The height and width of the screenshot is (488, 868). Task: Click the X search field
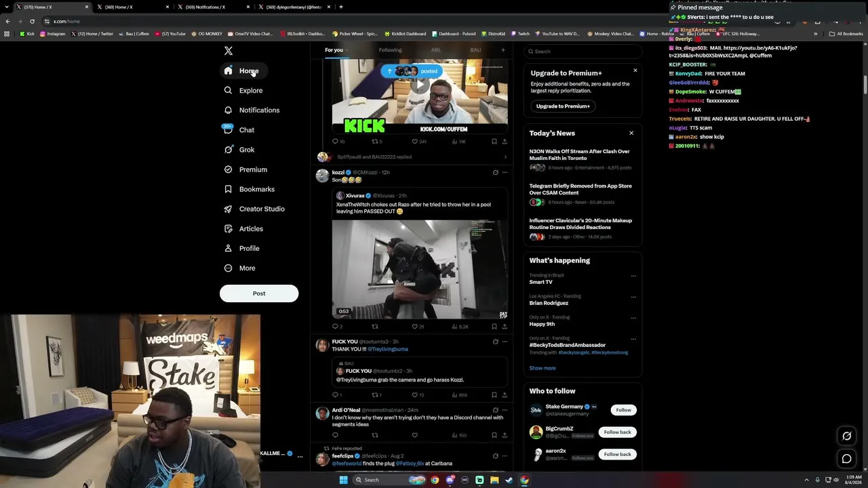click(583, 52)
